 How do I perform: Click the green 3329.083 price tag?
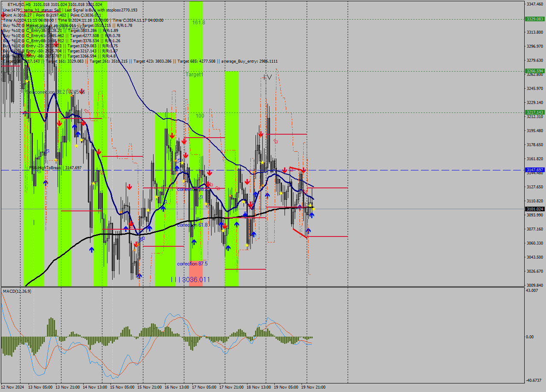tap(534, 19)
